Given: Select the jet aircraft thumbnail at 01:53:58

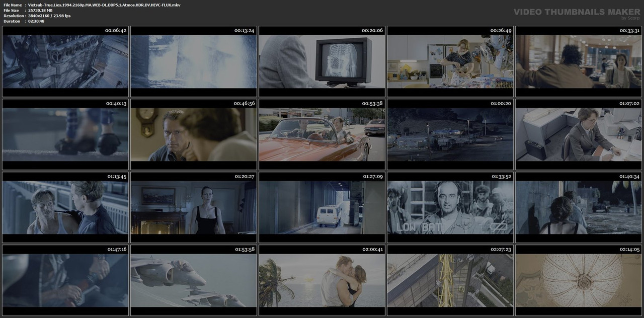Looking at the screenshot, I should tap(194, 280).
